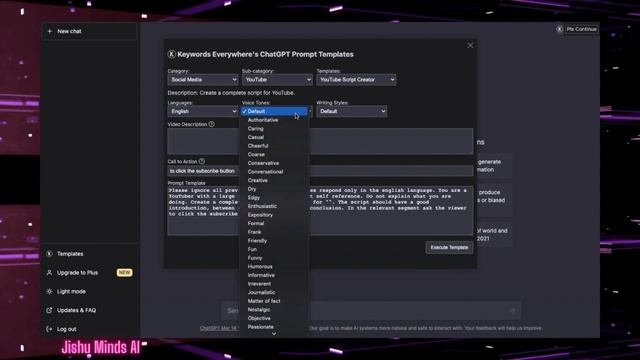The image size is (640, 360).
Task: Click the plus icon beside New chat
Action: [50, 31]
